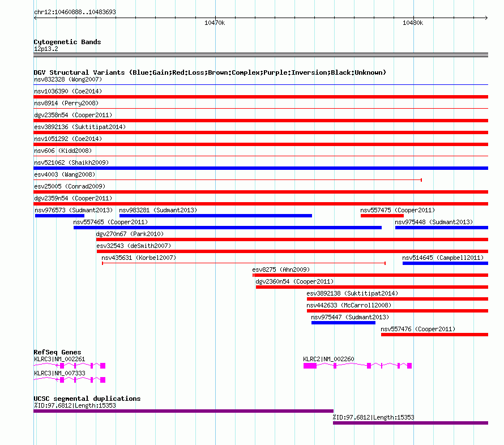This screenshot has height=445, width=504.
Task: Open the RefSeq Genes track title
Action: click(x=57, y=352)
